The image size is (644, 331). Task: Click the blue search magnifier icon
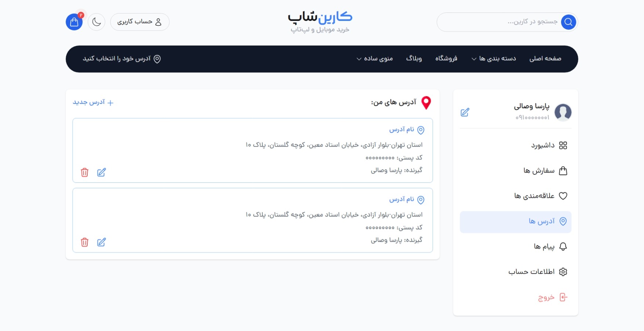pos(568,22)
